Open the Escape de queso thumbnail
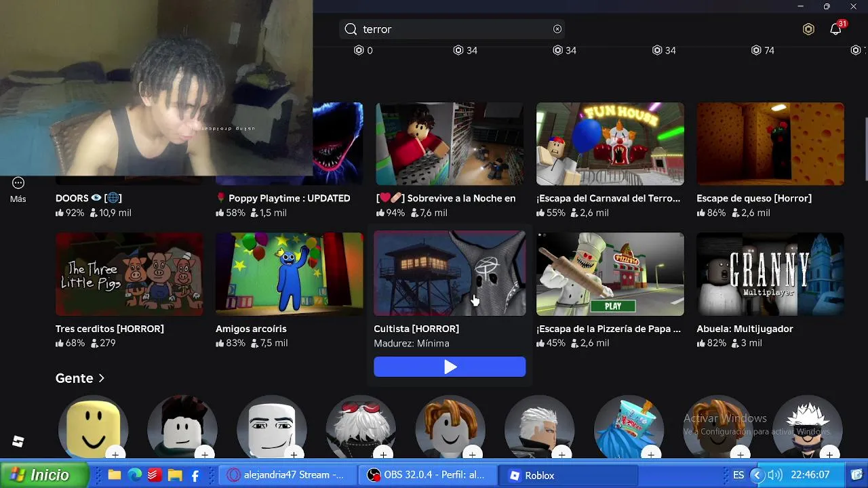This screenshot has width=868, height=488. pos(770,144)
